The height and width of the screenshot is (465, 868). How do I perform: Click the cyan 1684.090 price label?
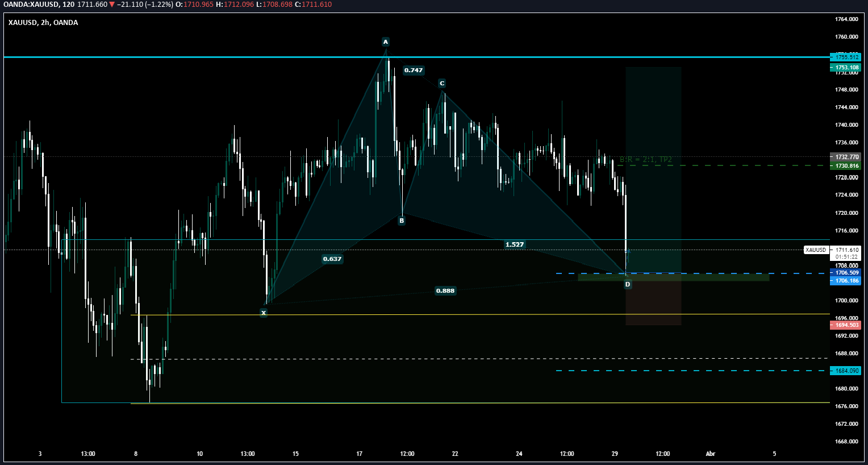846,371
